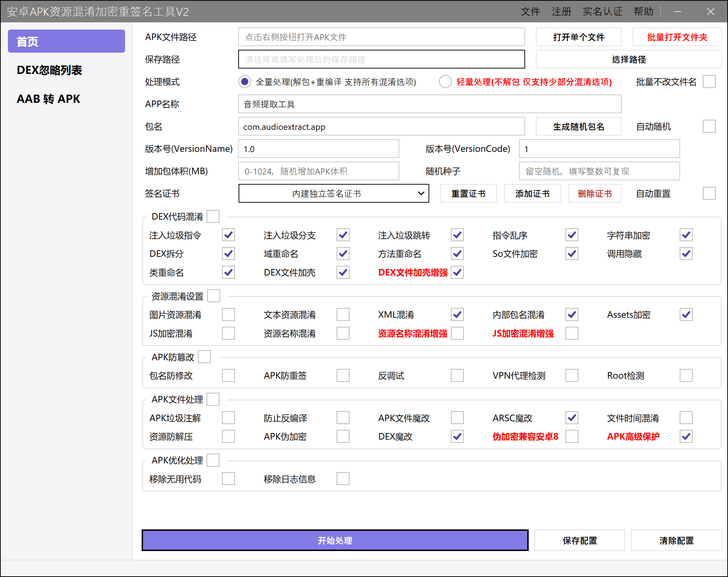Uncheck 注入垃圾分支 checkbox

(343, 235)
